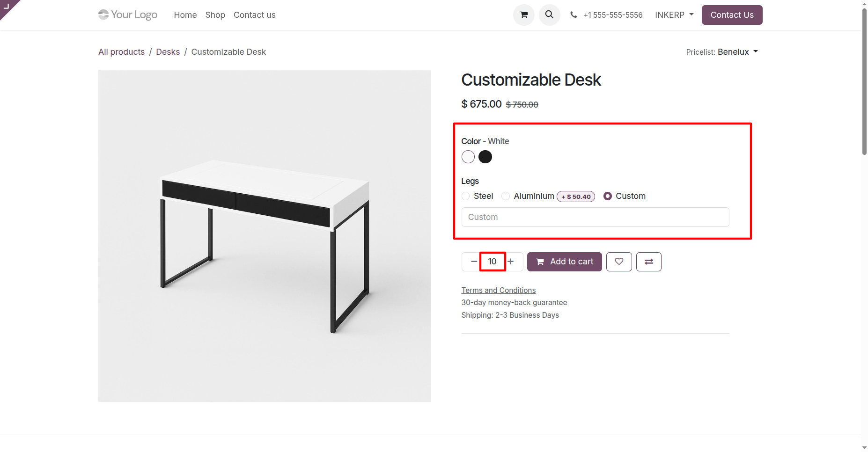Click the search magnifier icon

[549, 15]
